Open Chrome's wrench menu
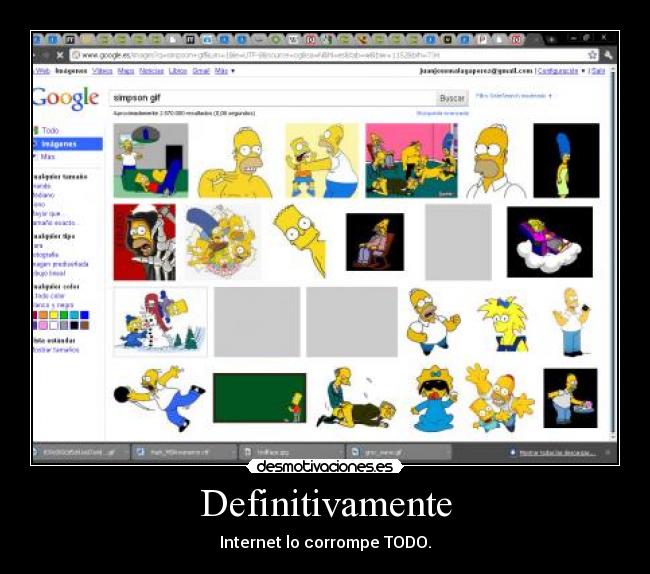650x574 pixels. pos(608,55)
